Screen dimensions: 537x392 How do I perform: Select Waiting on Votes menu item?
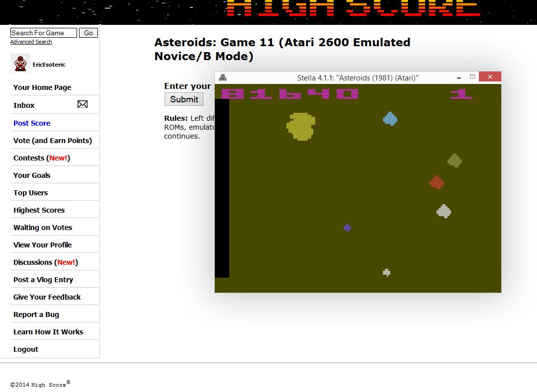click(43, 228)
